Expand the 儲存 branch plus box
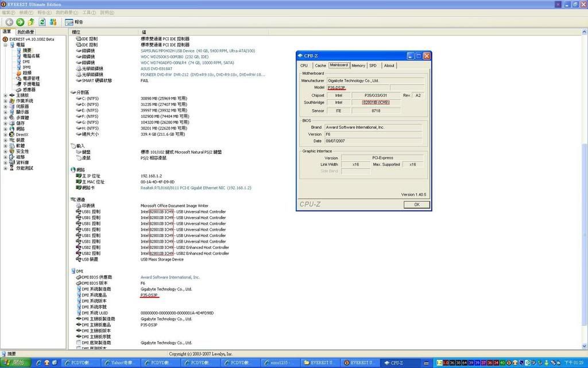The width and height of the screenshot is (588, 368). pyautogui.click(x=5, y=123)
